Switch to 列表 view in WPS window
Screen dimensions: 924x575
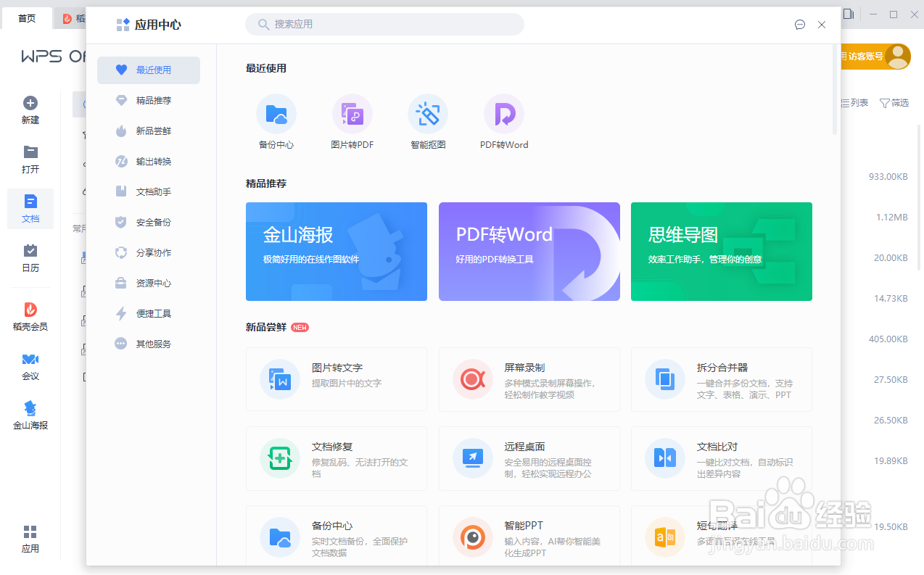tap(854, 103)
